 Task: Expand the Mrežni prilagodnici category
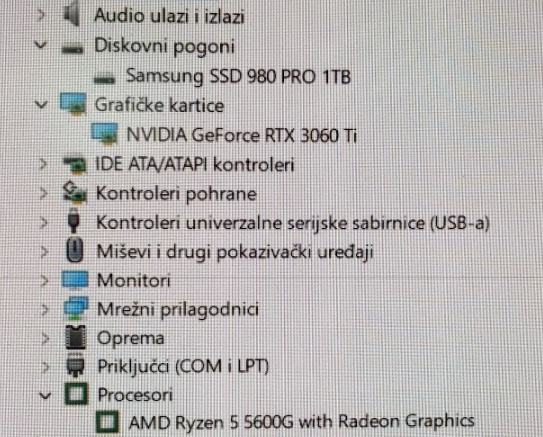[44, 309]
